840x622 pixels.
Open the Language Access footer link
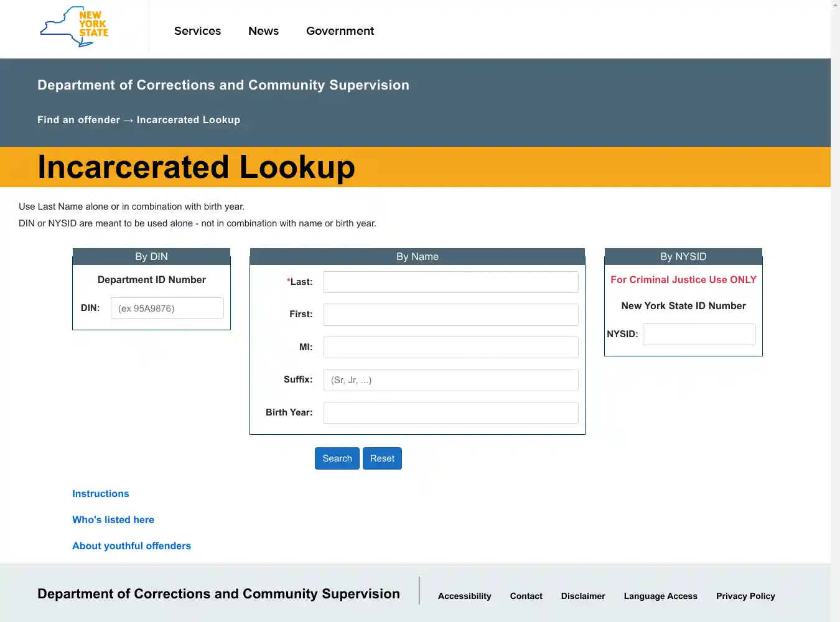[x=661, y=596]
